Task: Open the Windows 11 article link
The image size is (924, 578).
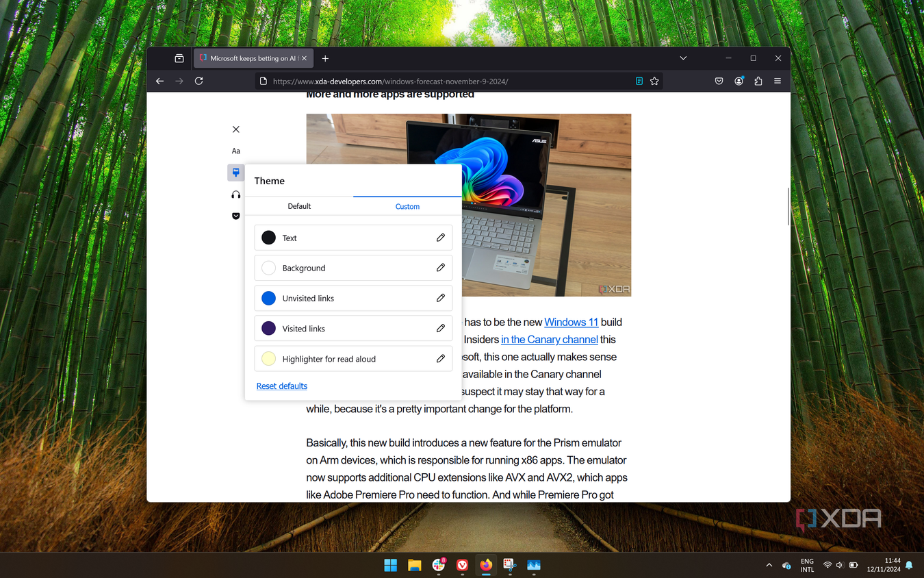Action: [571, 322]
